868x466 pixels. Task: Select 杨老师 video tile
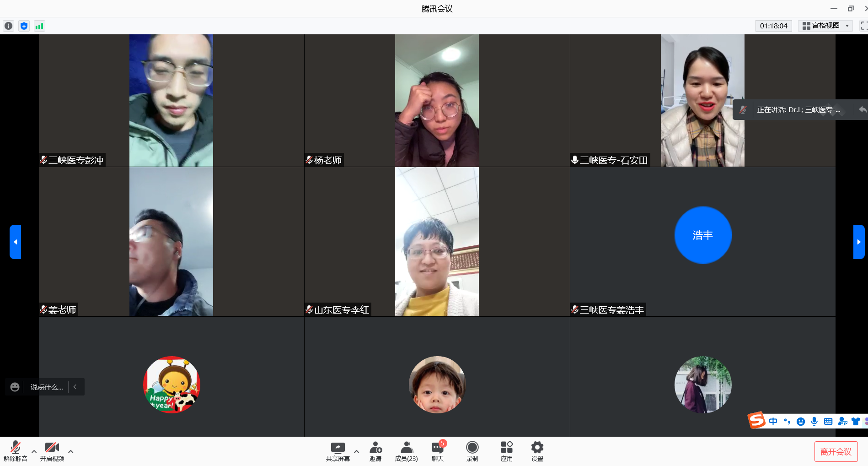437,100
